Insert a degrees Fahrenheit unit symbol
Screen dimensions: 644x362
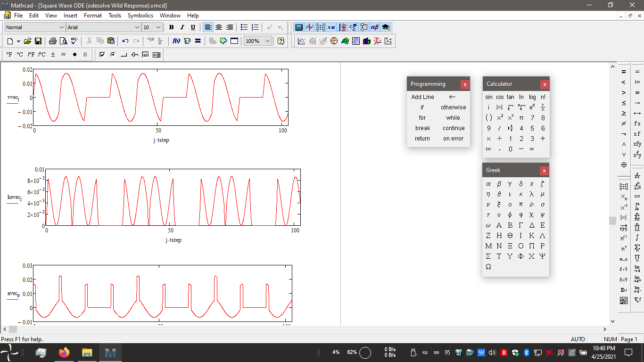tap(9, 55)
